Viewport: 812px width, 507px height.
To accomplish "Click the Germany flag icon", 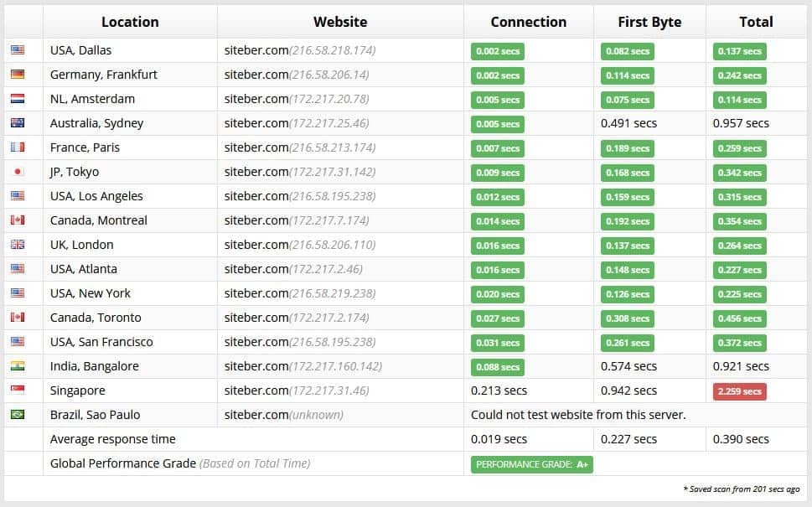I will click(x=18, y=75).
